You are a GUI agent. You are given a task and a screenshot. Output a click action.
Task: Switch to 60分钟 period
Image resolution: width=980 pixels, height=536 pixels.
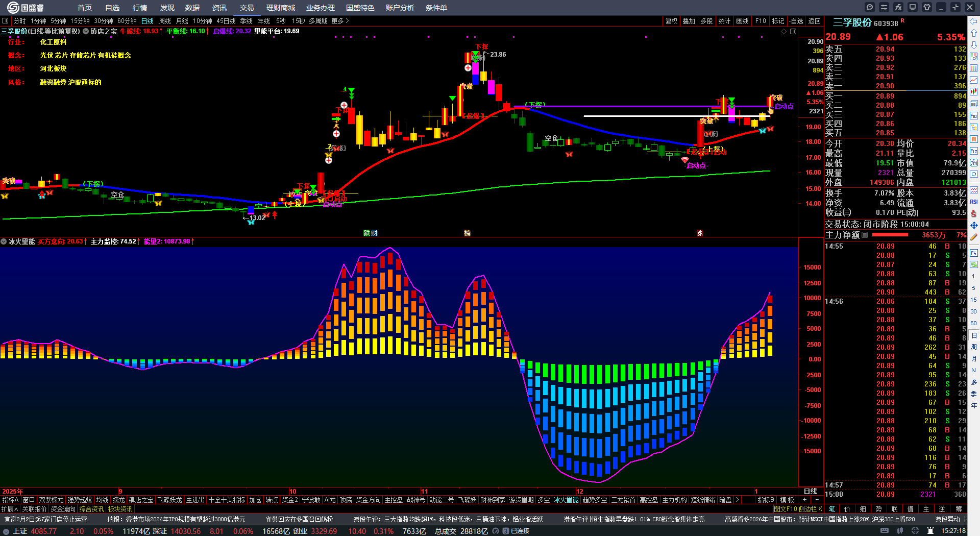coord(127,21)
